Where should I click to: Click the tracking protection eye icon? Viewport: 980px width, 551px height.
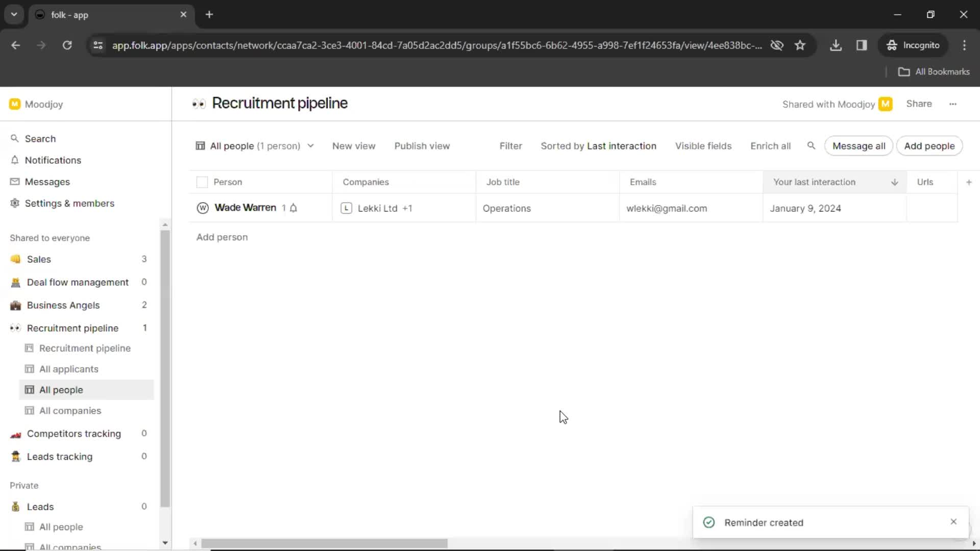point(777,45)
